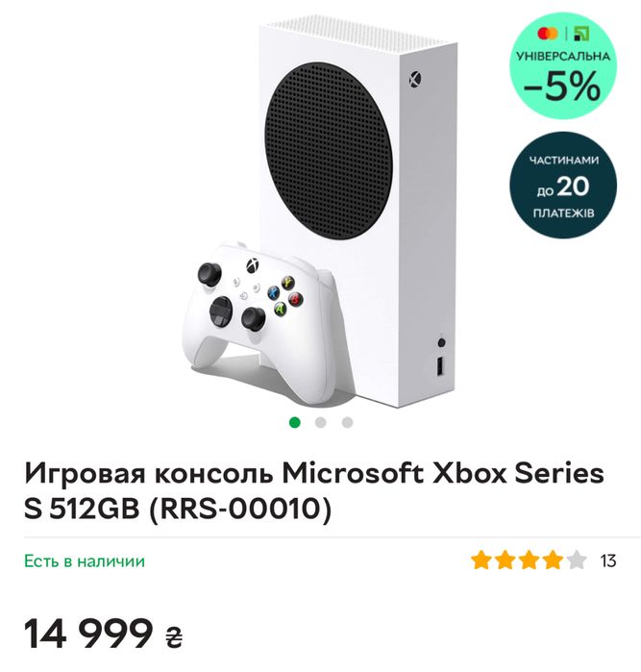This screenshot has height=672, width=641.
Task: Click the PrivatBank logo in discount badge
Action: point(581,34)
